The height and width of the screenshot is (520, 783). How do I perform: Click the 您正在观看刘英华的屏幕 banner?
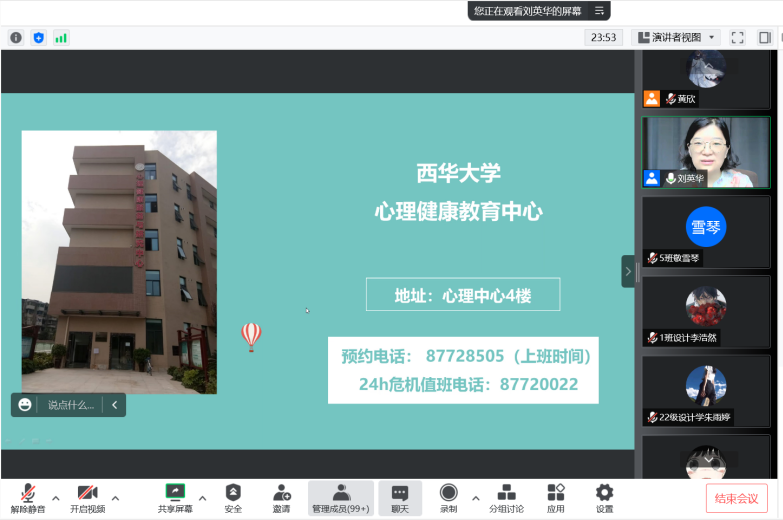527,10
